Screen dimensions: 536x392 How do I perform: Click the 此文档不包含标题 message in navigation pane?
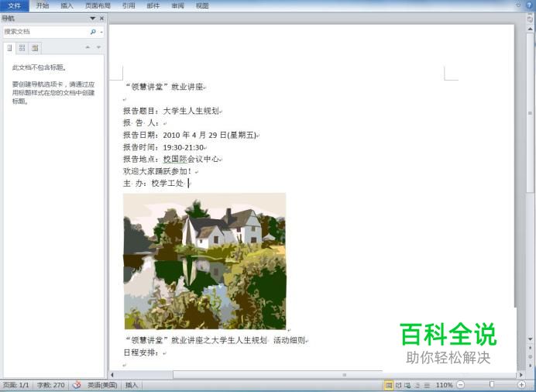coord(40,67)
